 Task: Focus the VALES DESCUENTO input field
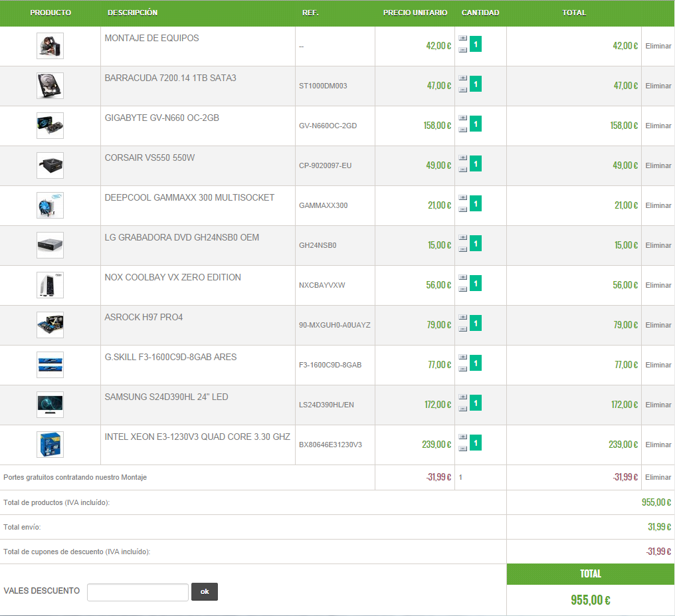pos(138,592)
